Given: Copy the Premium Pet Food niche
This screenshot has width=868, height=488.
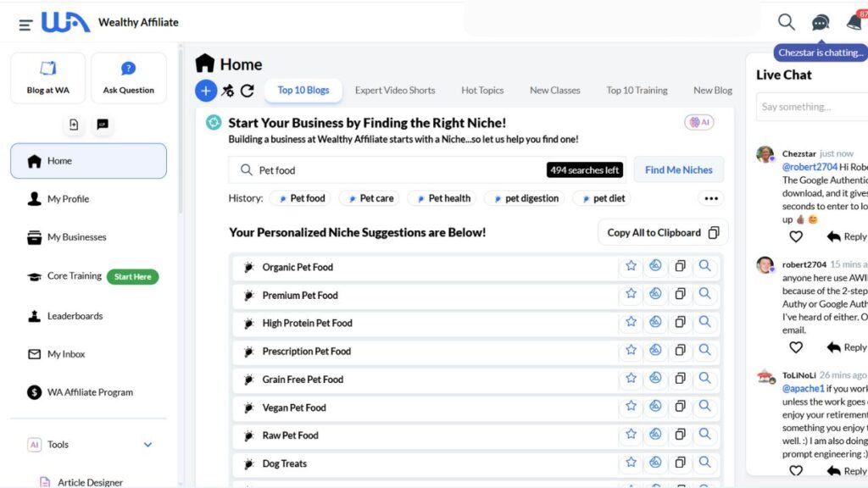Looking at the screenshot, I should tap(680, 295).
